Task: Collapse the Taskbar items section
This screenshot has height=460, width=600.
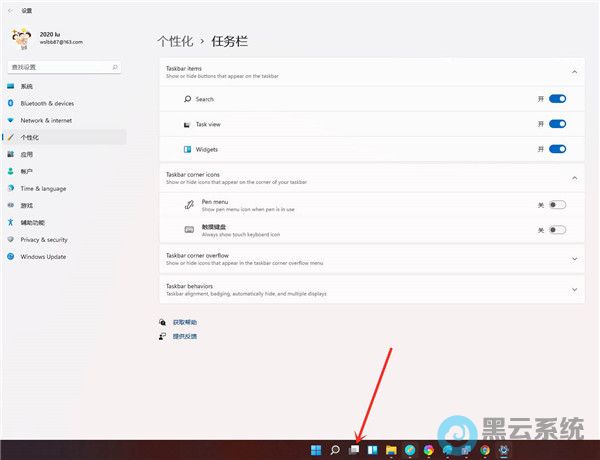Action: pos(575,72)
